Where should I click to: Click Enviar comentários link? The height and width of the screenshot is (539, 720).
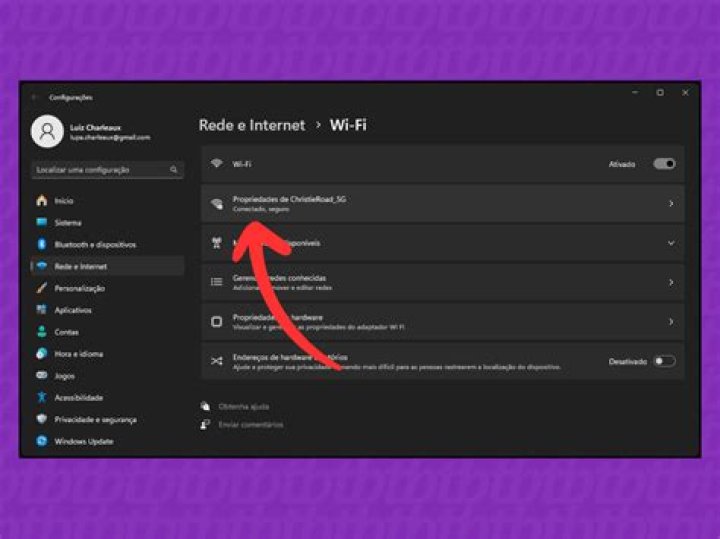[x=250, y=424]
